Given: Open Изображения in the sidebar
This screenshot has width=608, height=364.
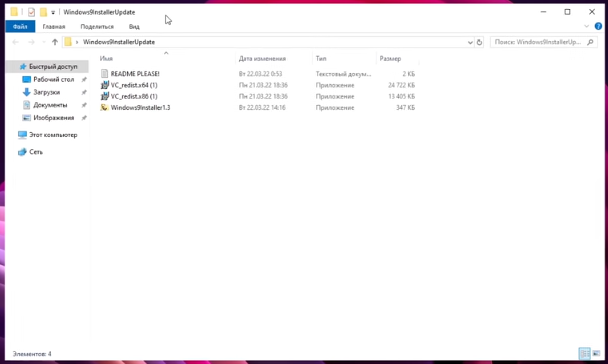Looking at the screenshot, I should click(54, 118).
